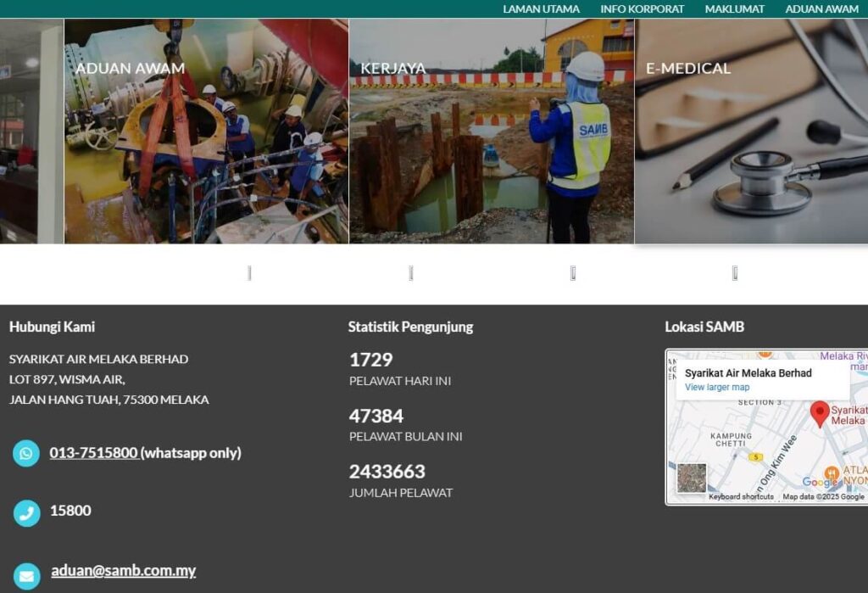Select ADUAN AWAM in top navigation bar
Screen dimensions: 868x593
(x=821, y=8)
